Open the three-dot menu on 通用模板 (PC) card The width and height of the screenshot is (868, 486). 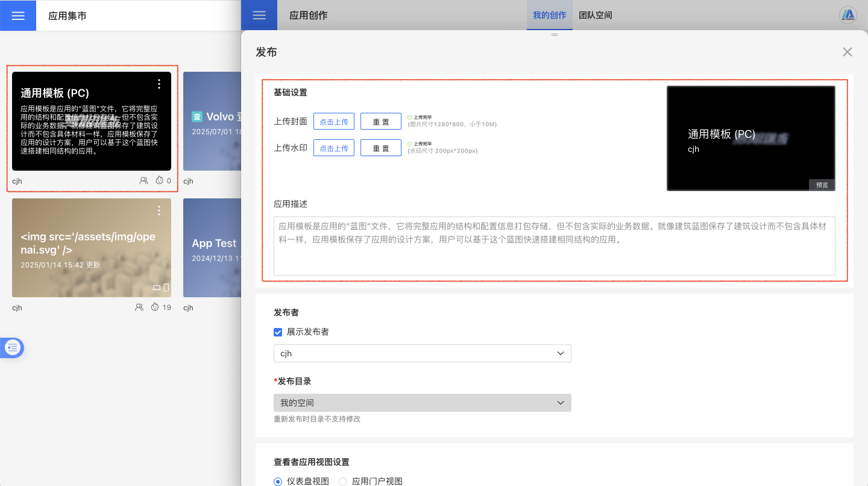[x=159, y=84]
